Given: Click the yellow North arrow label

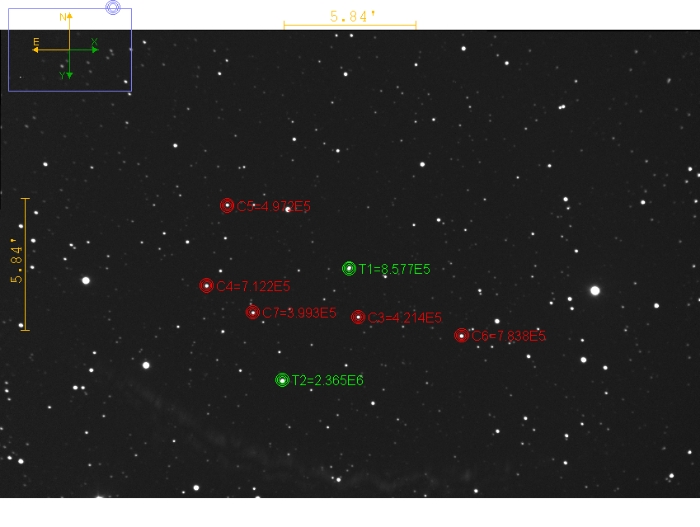Looking at the screenshot, I should 63,17.
